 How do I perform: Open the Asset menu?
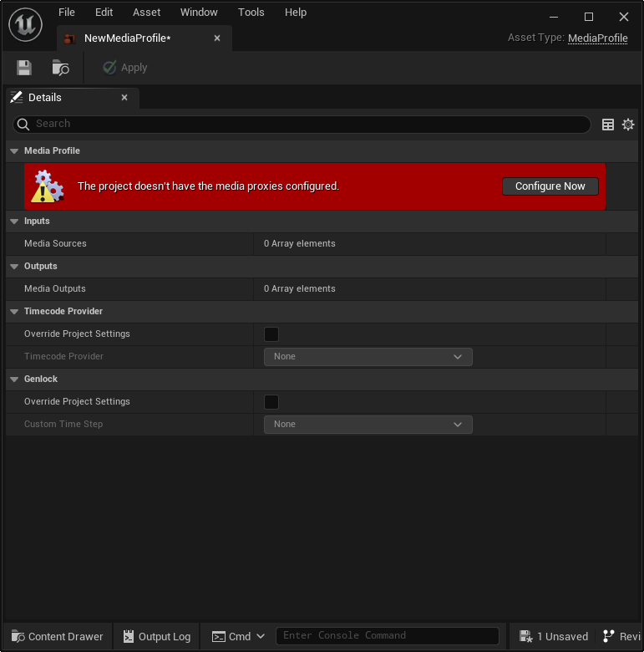(146, 13)
